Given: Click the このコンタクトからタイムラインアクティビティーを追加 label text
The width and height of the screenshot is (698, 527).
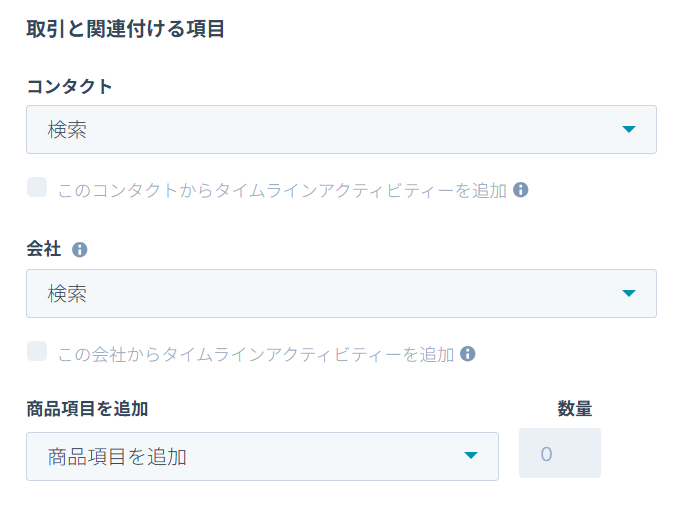Looking at the screenshot, I should [282, 190].
